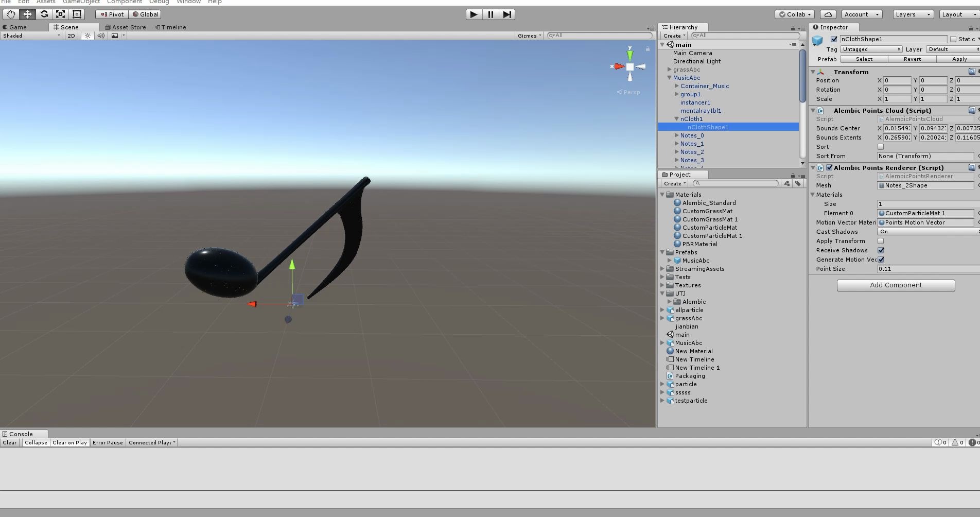Screen dimensions: 980x517
Task: Open the Layers dropdown in the toolbar
Action: pos(912,14)
